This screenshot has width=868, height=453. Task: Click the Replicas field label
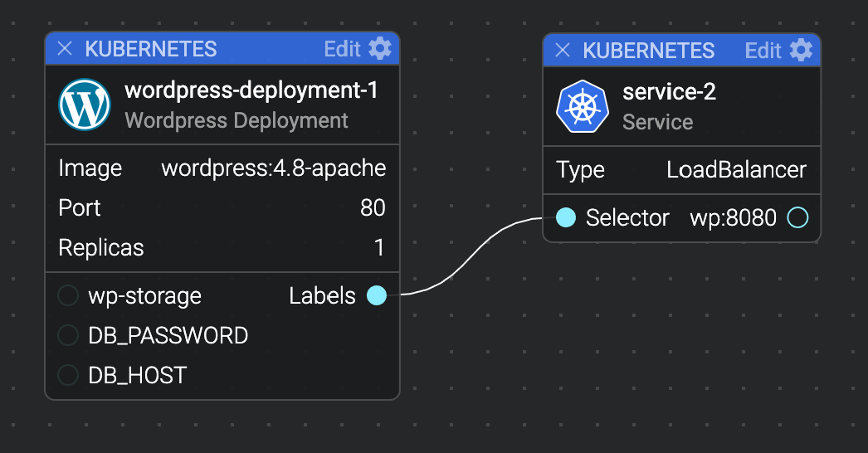click(100, 248)
